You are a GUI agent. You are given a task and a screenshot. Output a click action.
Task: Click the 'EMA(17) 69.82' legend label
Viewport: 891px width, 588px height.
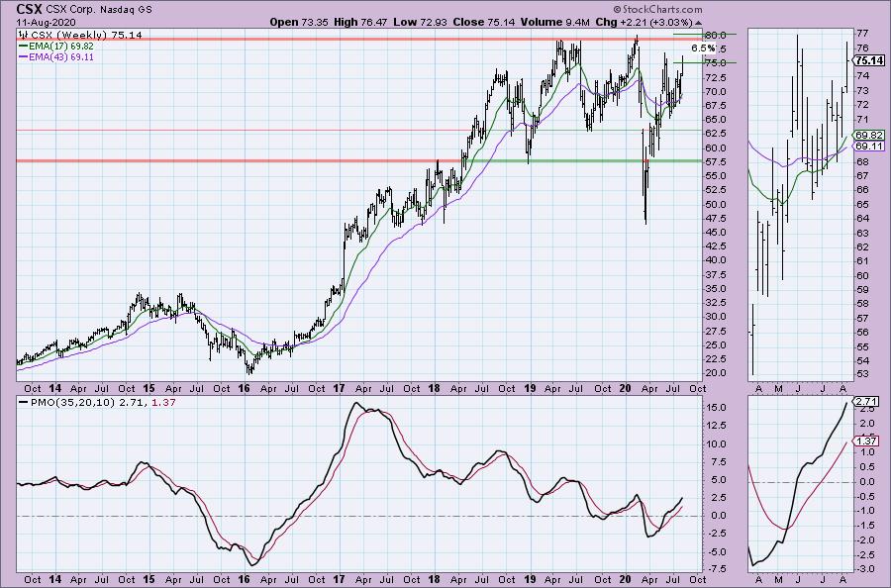(x=62, y=47)
